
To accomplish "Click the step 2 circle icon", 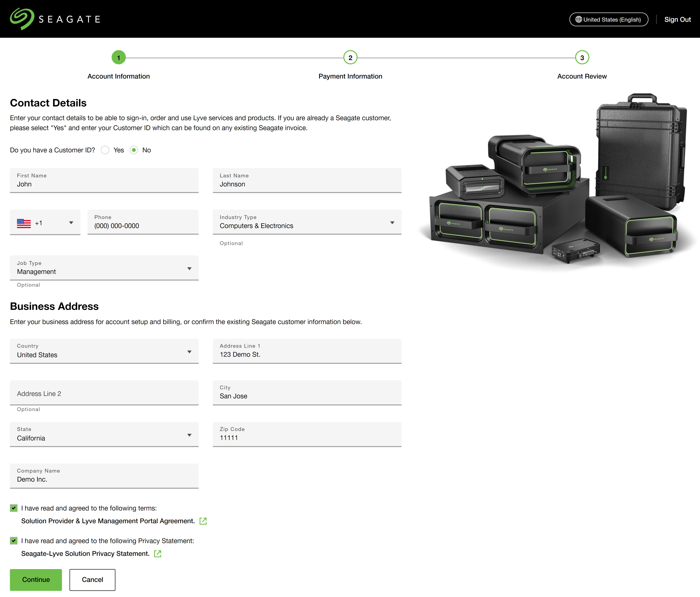I will click(x=350, y=58).
